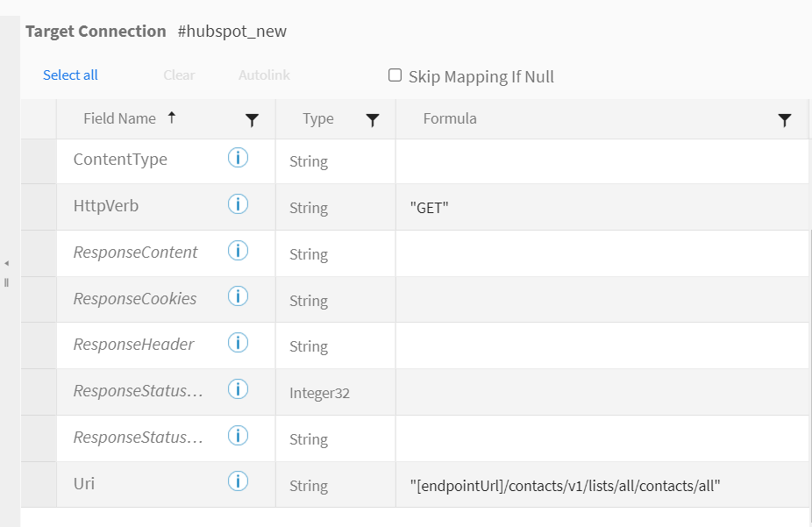The width and height of the screenshot is (812, 527).
Task: Enable Skip Mapping If Null checkbox
Action: [x=395, y=75]
